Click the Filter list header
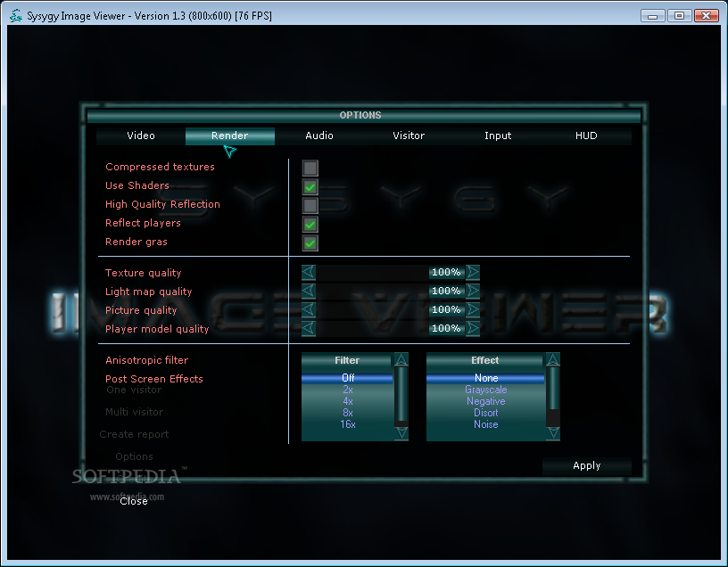Viewport: 728px width, 567px height. pos(347,360)
